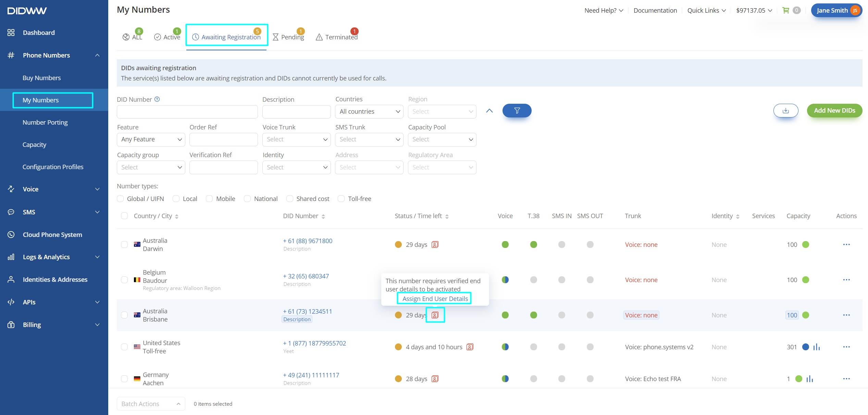
Task: Expand the account balance dropdown
Action: 754,10
